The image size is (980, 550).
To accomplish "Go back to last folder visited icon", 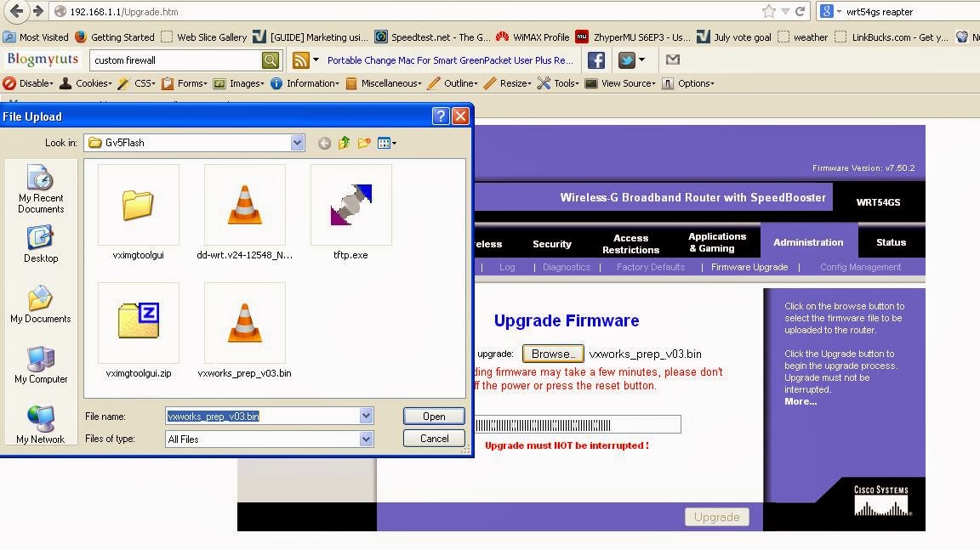I will tap(324, 143).
